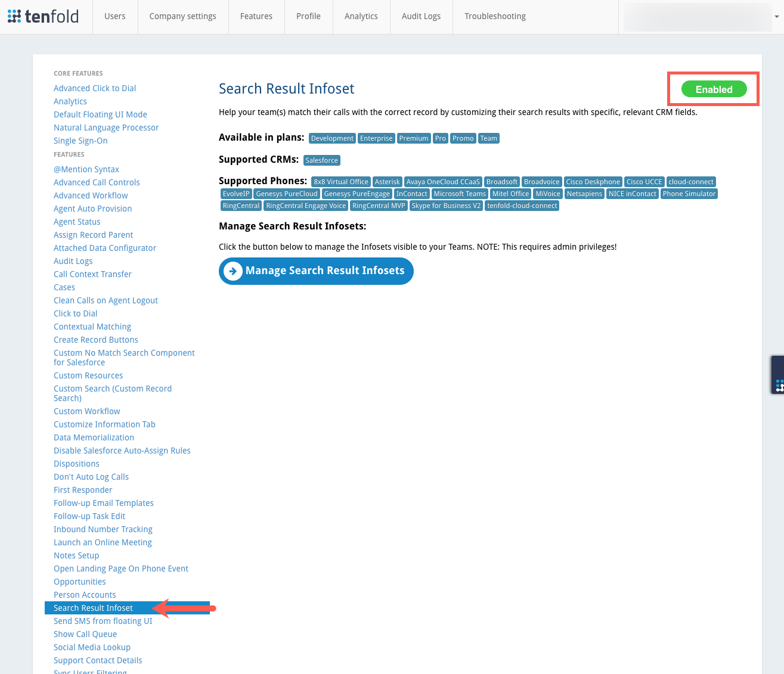Open the Troubleshooting tab
Image resolution: width=784 pixels, height=674 pixels.
click(495, 17)
